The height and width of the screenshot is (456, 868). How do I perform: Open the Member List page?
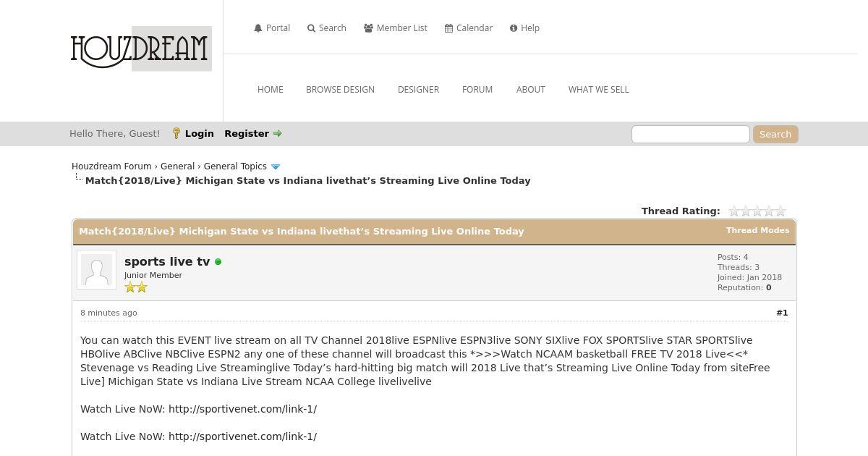(x=396, y=28)
